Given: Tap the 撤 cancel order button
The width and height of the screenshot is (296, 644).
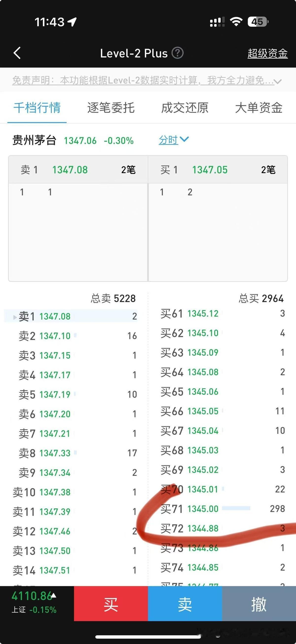Looking at the screenshot, I should 259,604.
